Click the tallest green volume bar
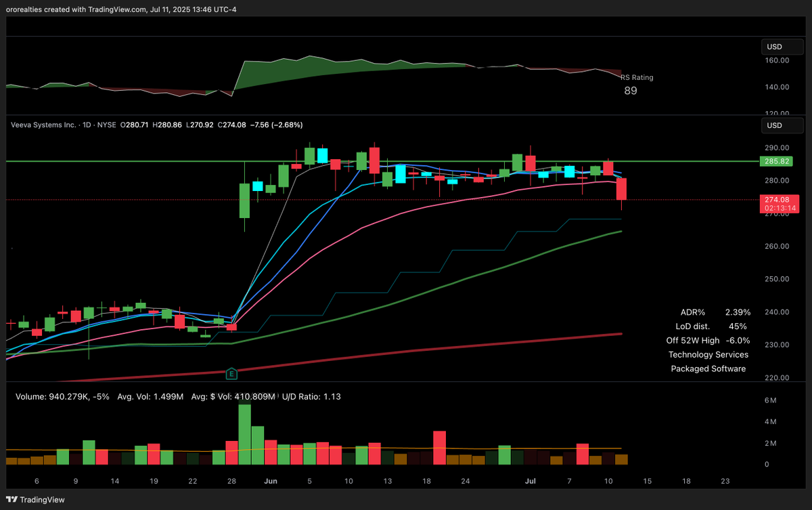The height and width of the screenshot is (510, 812). [245, 434]
